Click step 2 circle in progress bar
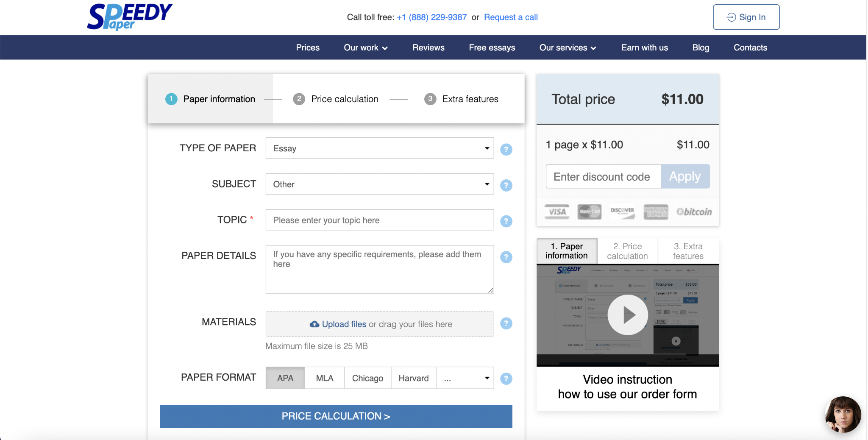The height and width of the screenshot is (440, 868). (x=299, y=99)
